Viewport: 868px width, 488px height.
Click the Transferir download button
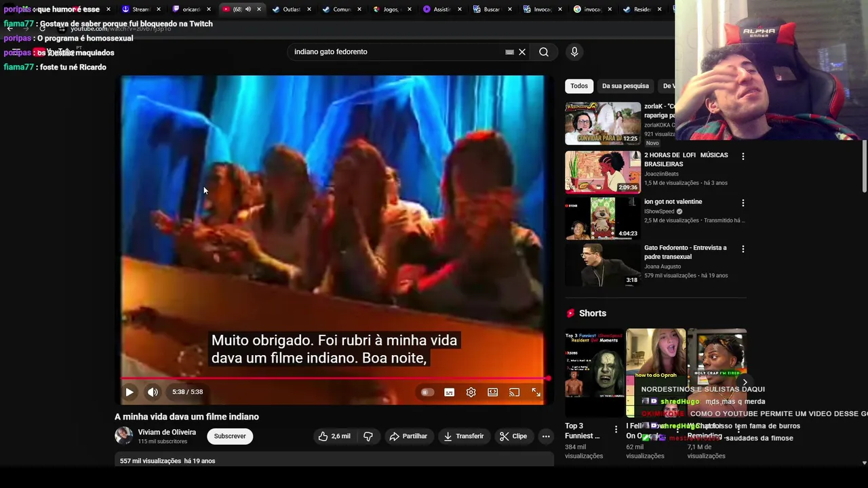pos(463,436)
